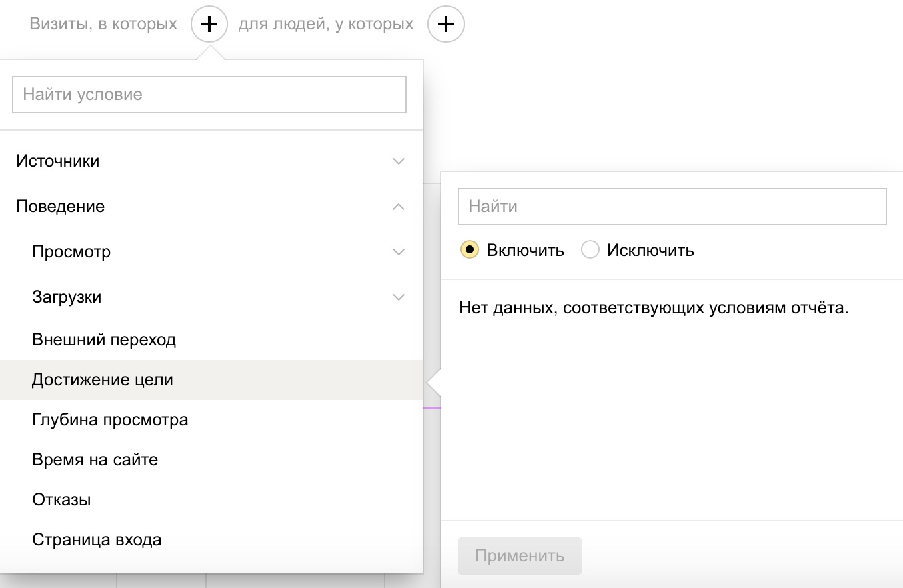Click the 'Визиты, в которых' label
The height and width of the screenshot is (588, 903).
[103, 24]
